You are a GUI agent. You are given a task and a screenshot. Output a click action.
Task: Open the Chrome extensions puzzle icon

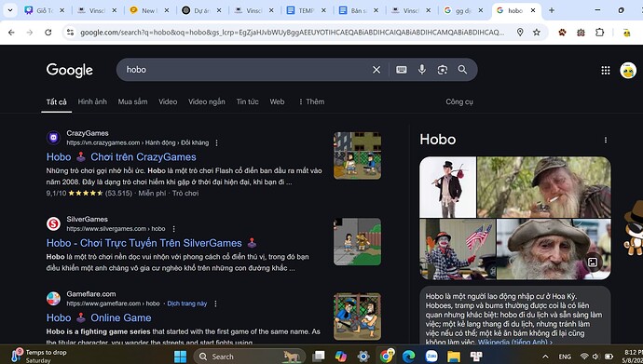coord(599,33)
